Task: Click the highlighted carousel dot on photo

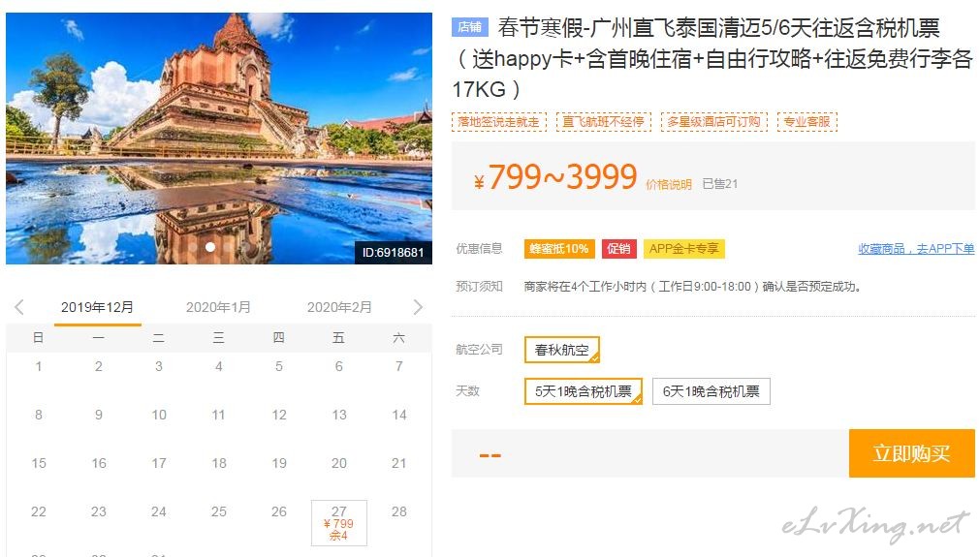Action: [x=210, y=247]
